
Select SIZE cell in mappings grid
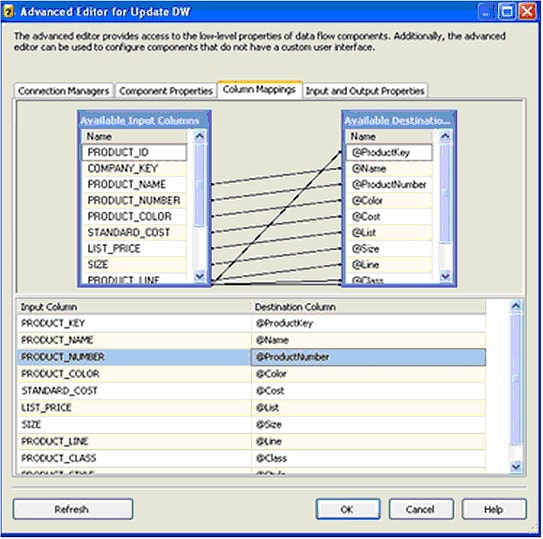click(x=134, y=424)
